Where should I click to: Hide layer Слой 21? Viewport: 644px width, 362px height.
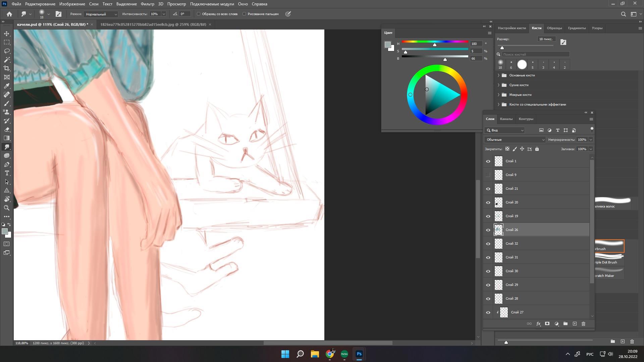pyautogui.click(x=488, y=189)
